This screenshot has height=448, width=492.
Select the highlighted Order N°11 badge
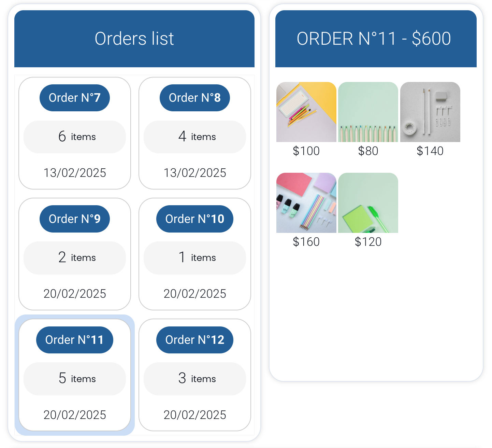(75, 340)
